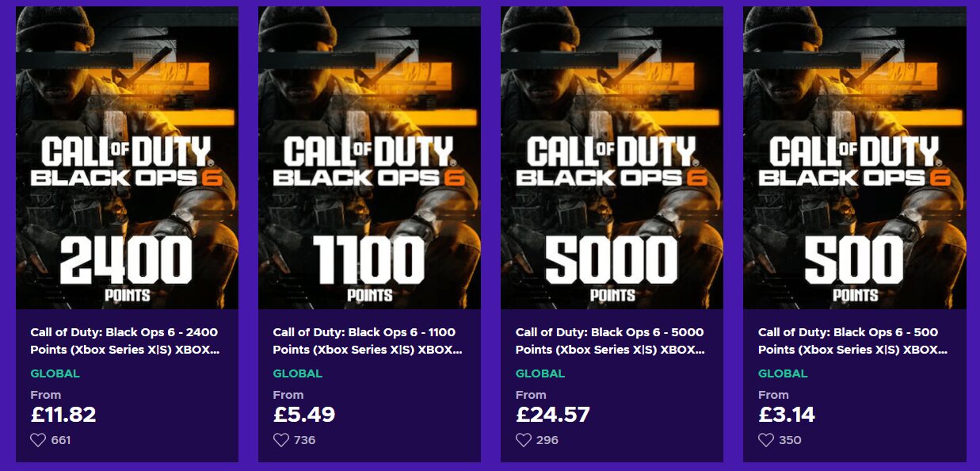Open Call of Duty 2400 Points title link

[124, 340]
